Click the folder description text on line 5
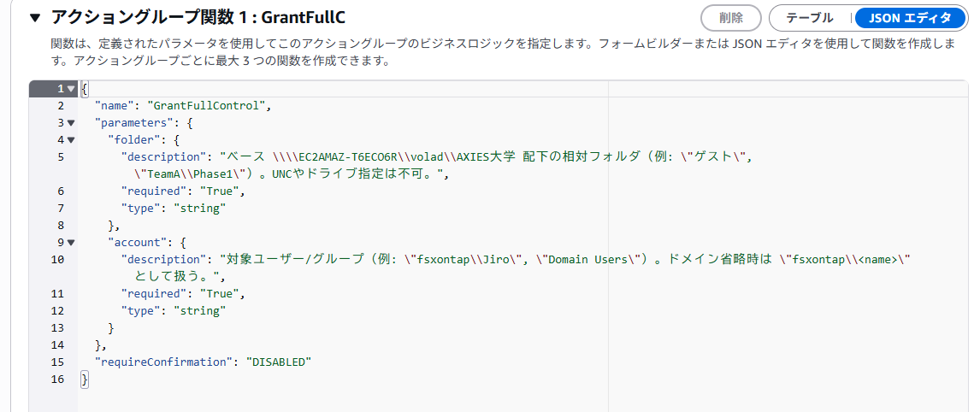This screenshot has height=412, width=980. 487,166
